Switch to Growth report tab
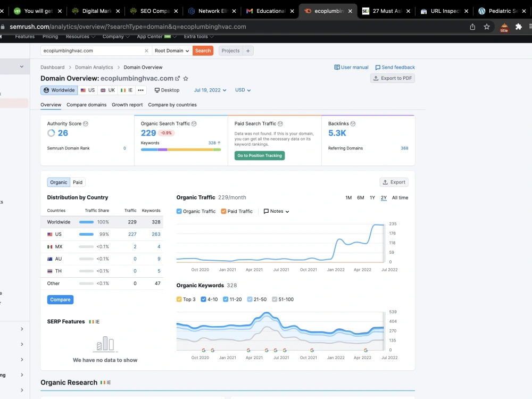This screenshot has width=532, height=399. (x=127, y=104)
